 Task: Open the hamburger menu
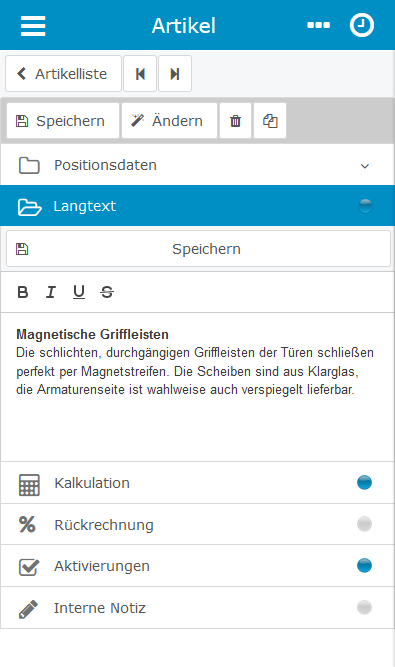pos(33,26)
